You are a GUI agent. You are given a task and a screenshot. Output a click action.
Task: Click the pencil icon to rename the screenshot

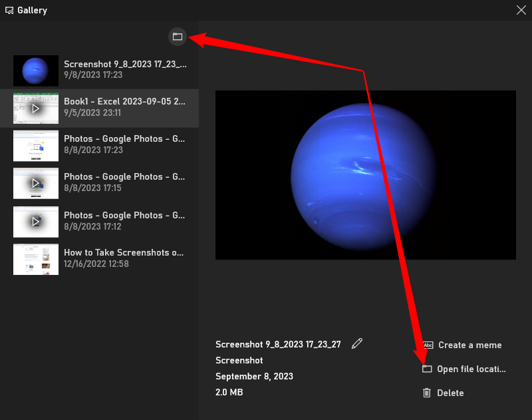click(x=357, y=343)
